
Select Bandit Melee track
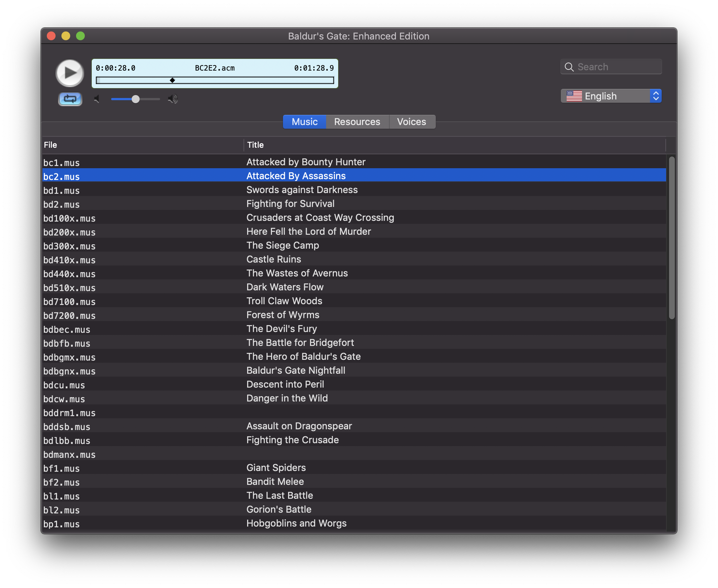coord(354,482)
